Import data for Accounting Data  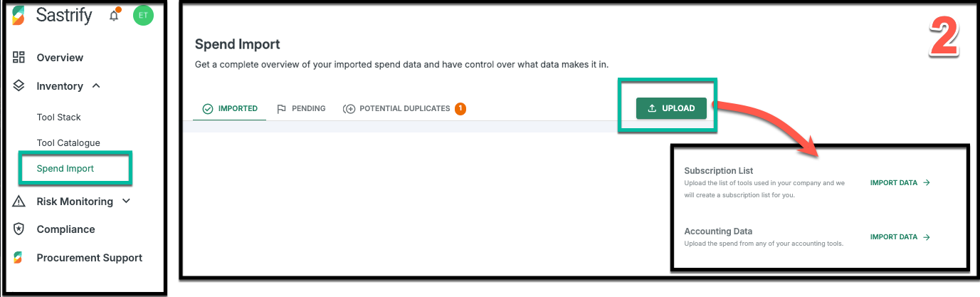click(900, 237)
